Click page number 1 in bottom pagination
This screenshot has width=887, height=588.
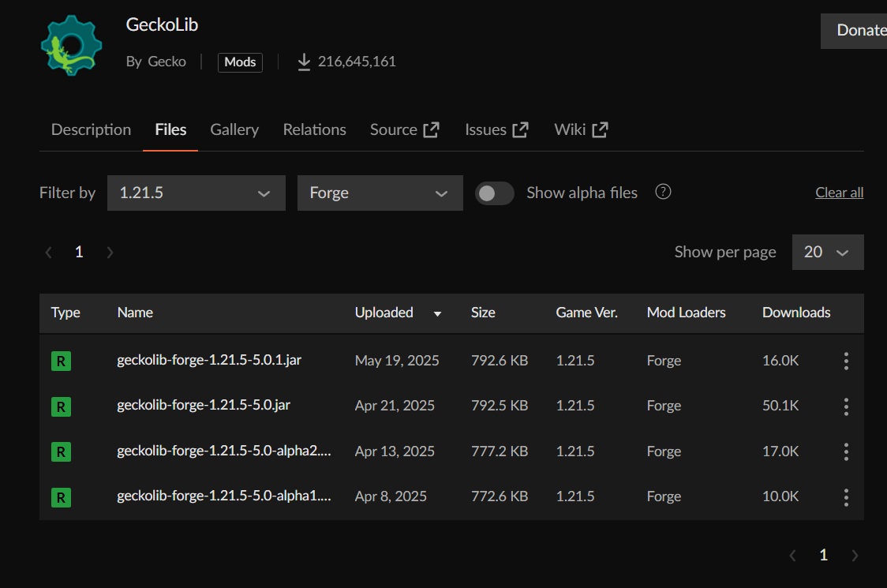[824, 555]
